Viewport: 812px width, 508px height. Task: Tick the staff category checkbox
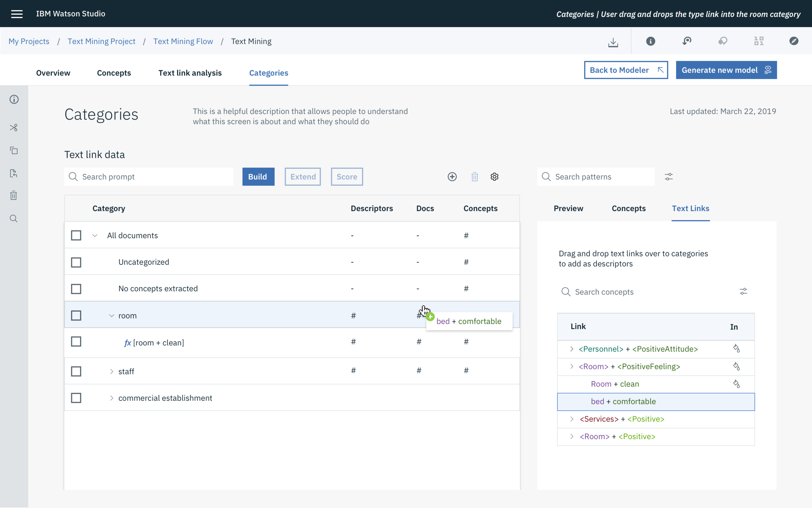tap(76, 371)
